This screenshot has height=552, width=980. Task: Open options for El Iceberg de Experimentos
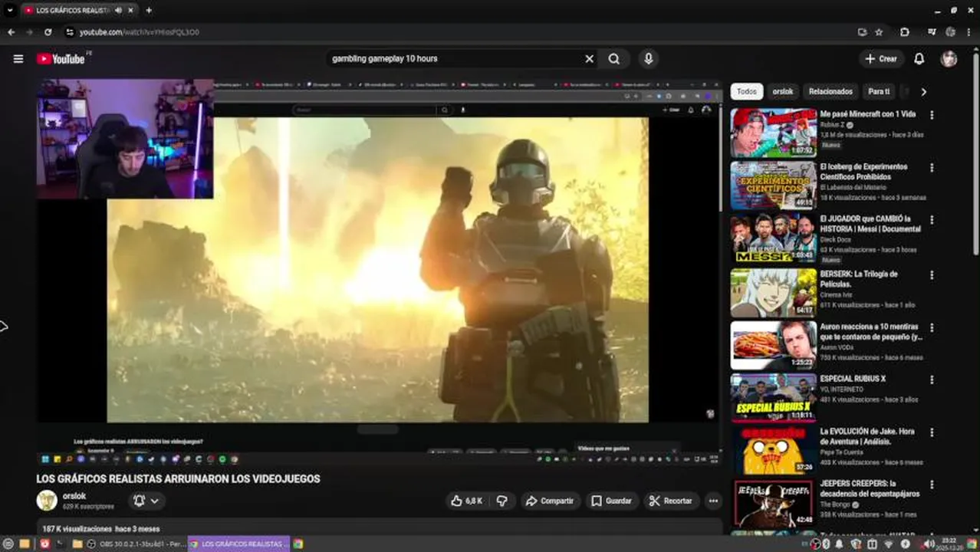(932, 167)
